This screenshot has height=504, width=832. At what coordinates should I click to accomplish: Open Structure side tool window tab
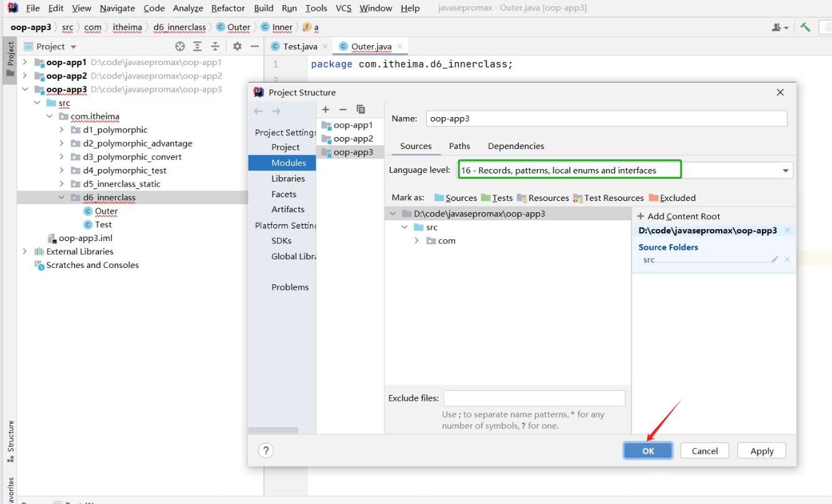[x=10, y=441]
